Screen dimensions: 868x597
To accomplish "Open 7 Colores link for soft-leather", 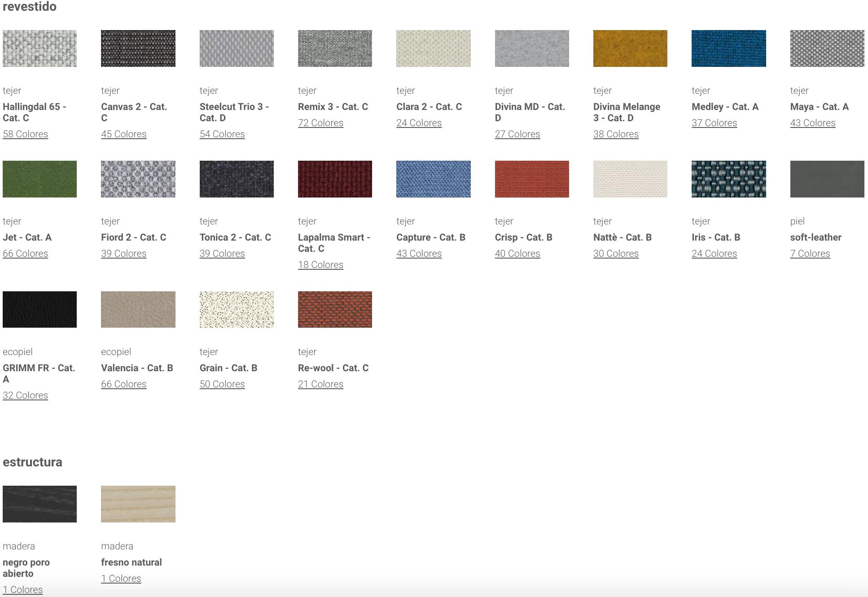I will (810, 254).
